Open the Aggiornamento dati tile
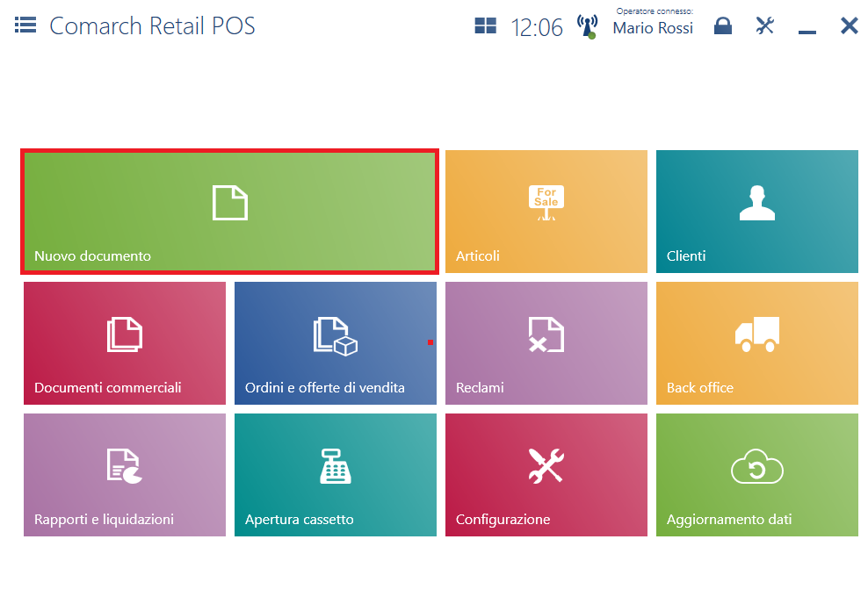The height and width of the screenshot is (604, 868). click(x=757, y=475)
